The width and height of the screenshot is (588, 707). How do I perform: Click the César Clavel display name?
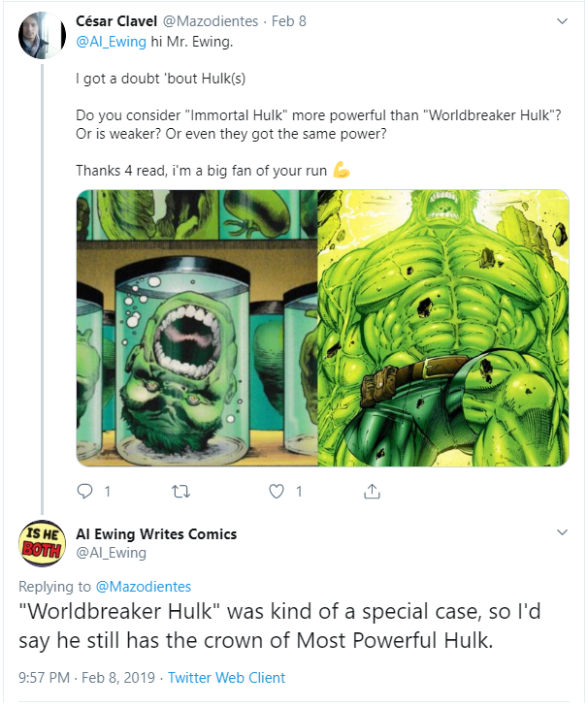click(120, 21)
